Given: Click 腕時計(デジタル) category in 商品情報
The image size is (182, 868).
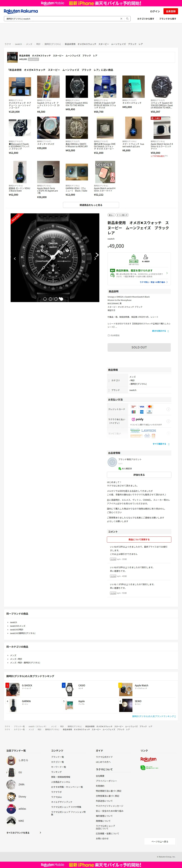Looking at the screenshot, I should [x=138, y=384].
